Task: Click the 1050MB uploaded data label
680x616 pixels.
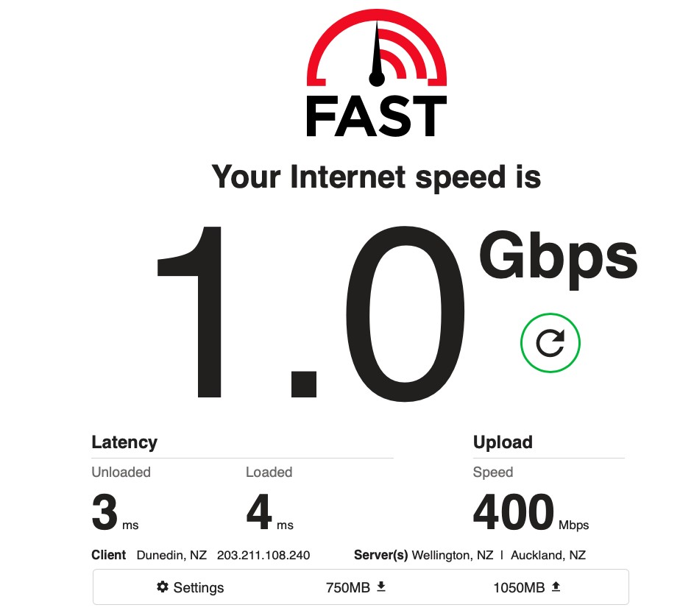Action: (519, 587)
